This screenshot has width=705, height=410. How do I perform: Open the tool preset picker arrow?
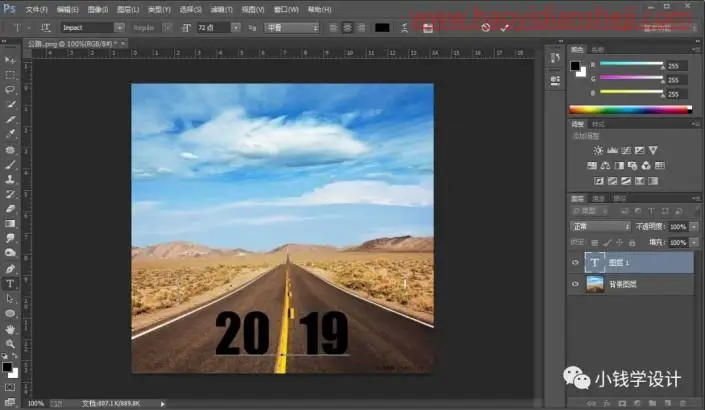pyautogui.click(x=29, y=28)
